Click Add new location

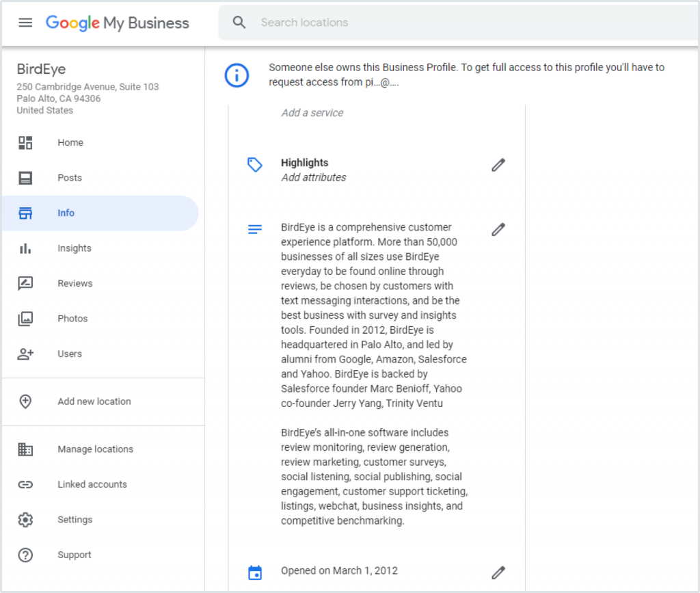pyautogui.click(x=94, y=401)
